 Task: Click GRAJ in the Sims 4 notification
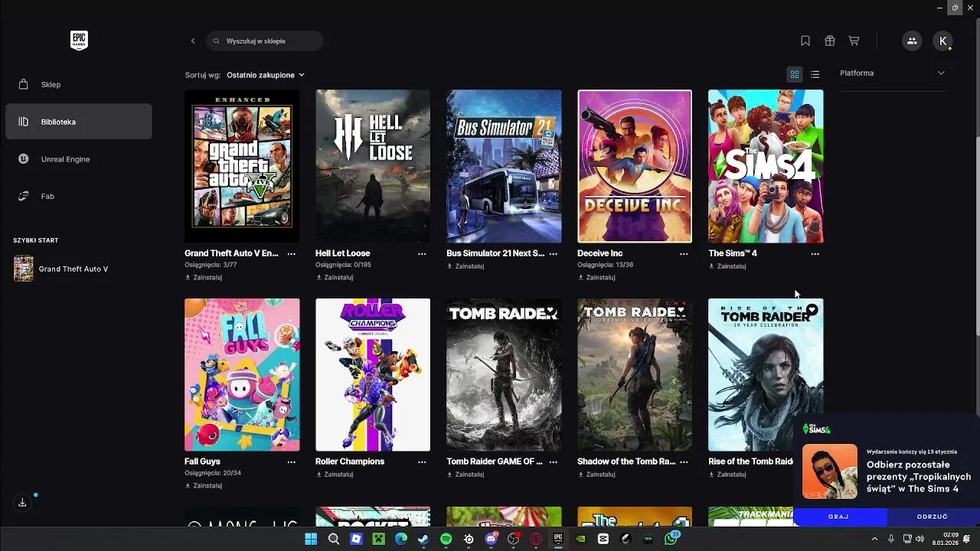[838, 517]
